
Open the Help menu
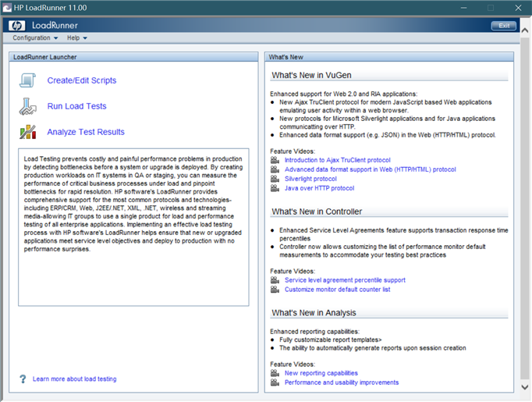point(77,38)
